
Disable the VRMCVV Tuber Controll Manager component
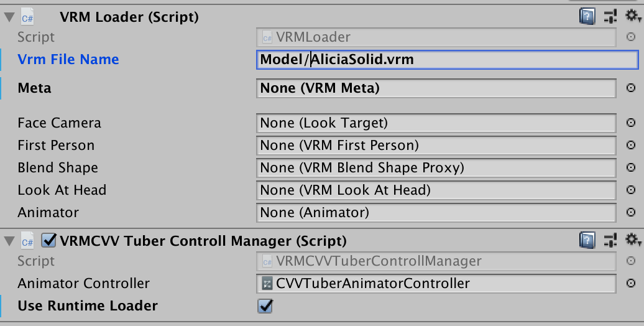tap(48, 240)
